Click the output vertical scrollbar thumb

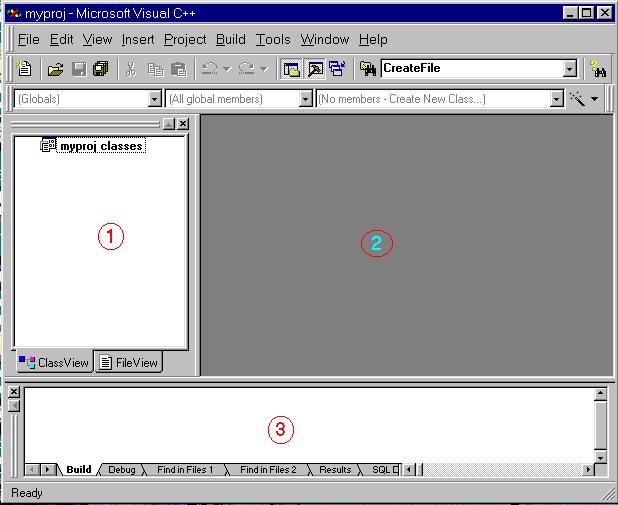[600, 425]
